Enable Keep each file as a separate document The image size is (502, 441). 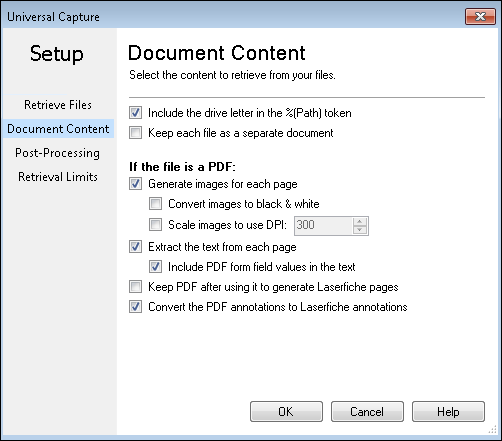[x=135, y=133]
